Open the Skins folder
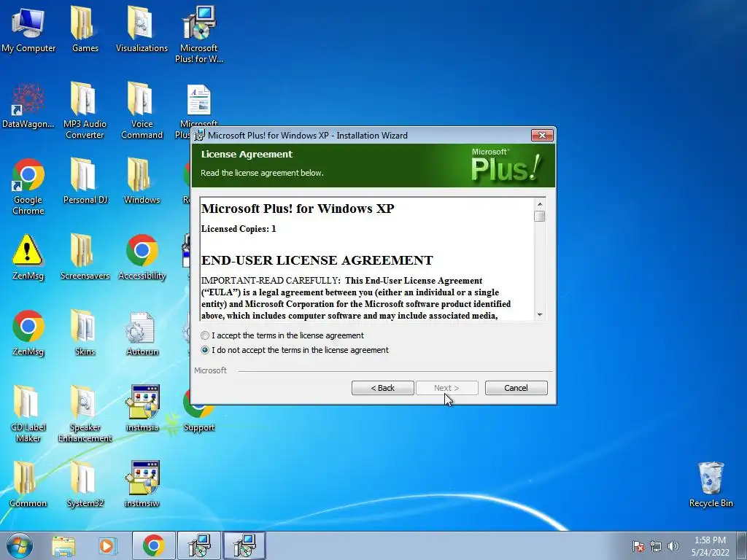Screen dimensions: 747x560 pyautogui.click(x=85, y=332)
